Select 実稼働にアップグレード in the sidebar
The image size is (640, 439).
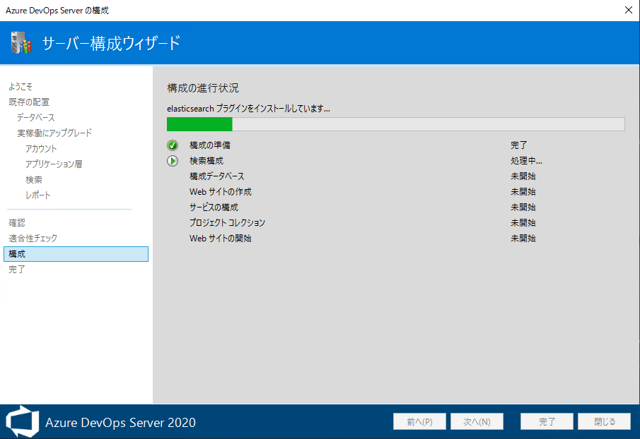tap(54, 133)
